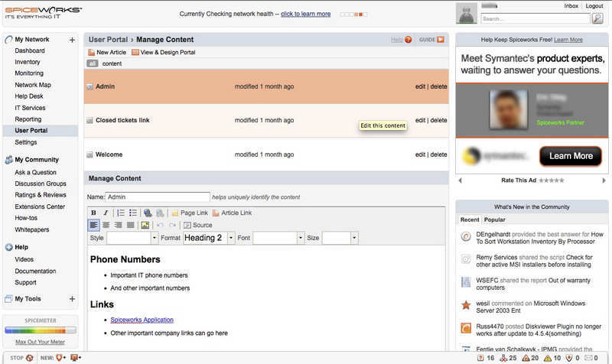Viewport: 612px width, 364px height.
Task: Click the Guide play icon
Action: [440, 39]
